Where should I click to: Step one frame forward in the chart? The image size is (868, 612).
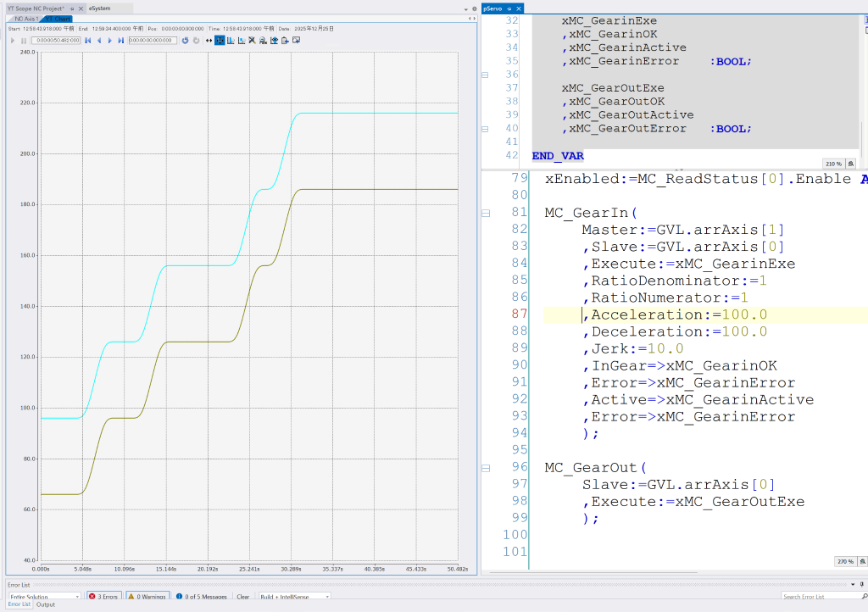(109, 40)
